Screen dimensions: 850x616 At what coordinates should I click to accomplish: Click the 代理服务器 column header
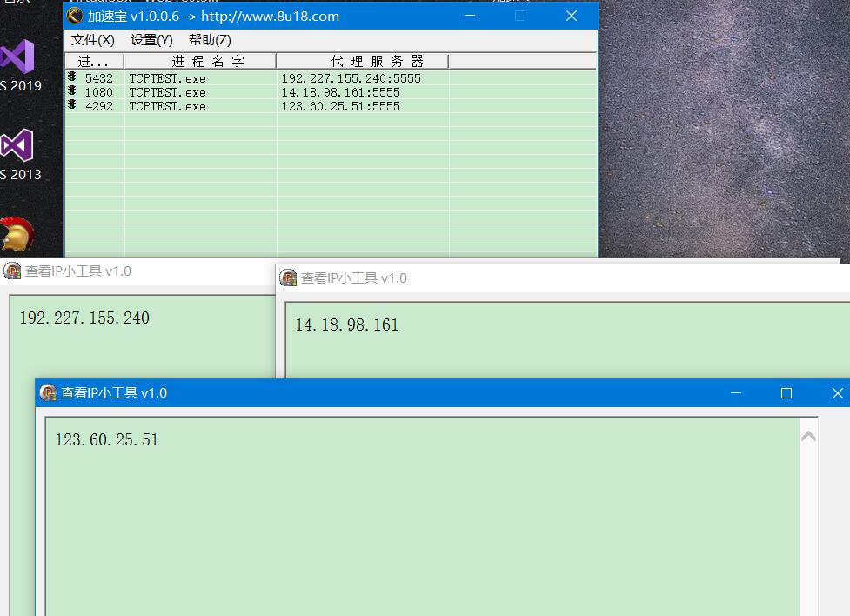point(363,61)
